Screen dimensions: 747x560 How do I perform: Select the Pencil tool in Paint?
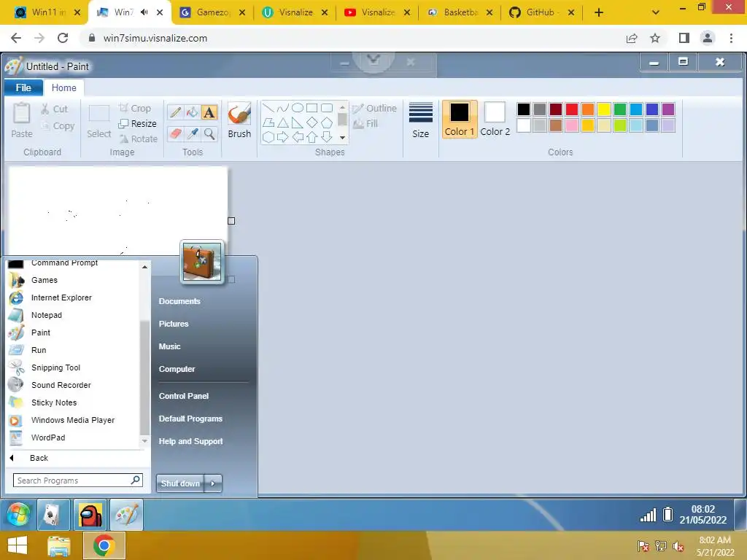[175, 112]
